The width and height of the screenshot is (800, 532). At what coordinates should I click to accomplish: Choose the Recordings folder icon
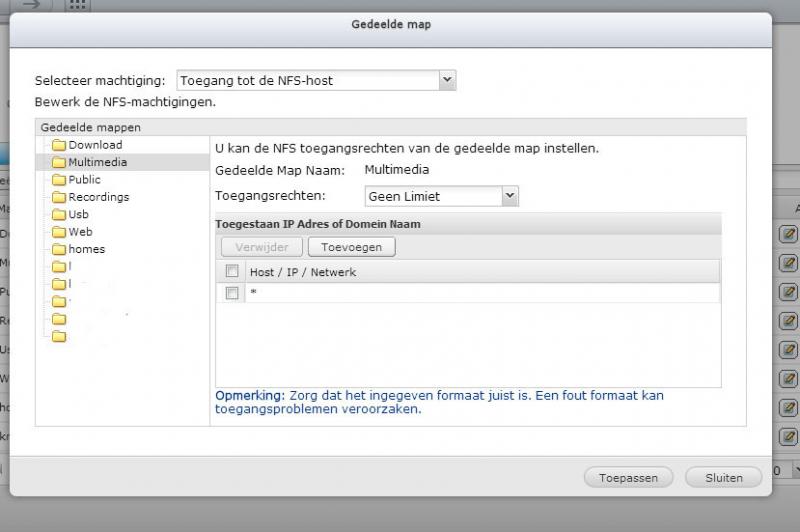(x=59, y=197)
